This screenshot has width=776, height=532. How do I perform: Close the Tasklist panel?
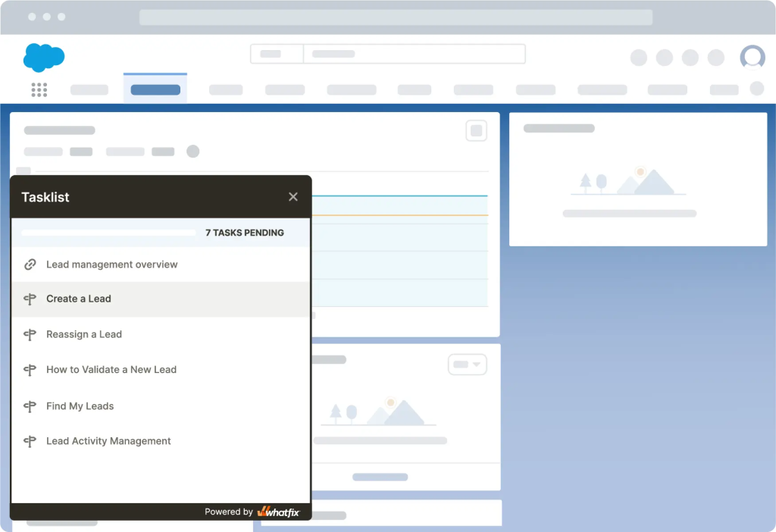293,197
